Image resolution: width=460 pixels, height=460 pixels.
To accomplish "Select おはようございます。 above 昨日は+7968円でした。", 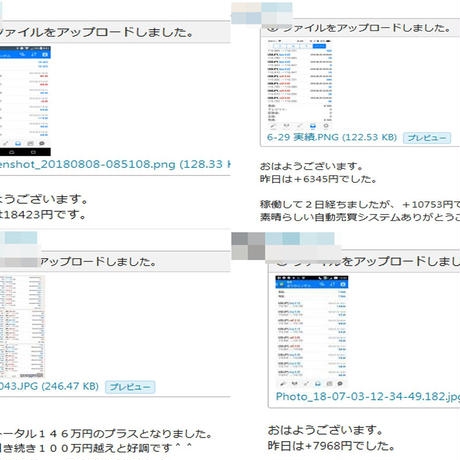I will [x=325, y=430].
